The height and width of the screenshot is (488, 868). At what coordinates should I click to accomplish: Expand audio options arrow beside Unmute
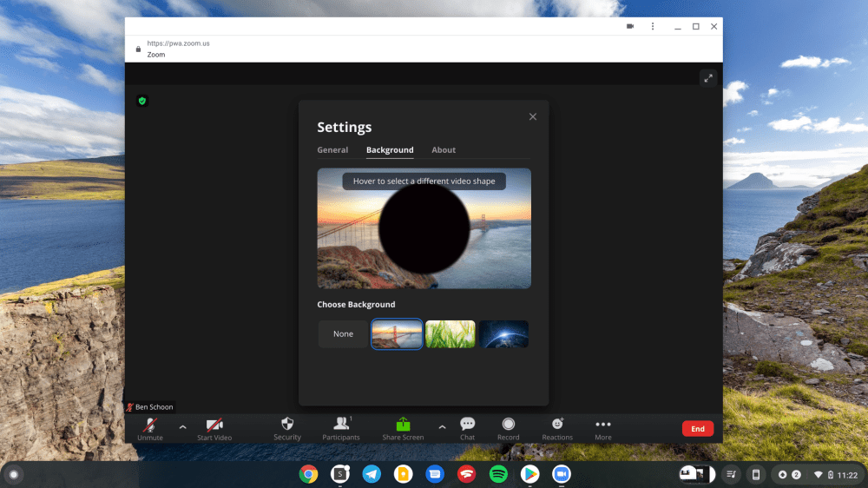(182, 426)
